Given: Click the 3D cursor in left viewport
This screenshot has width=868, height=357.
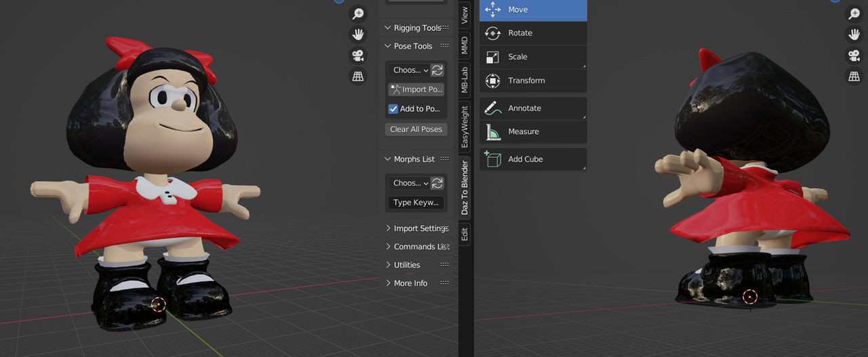Looking at the screenshot, I should (158, 305).
